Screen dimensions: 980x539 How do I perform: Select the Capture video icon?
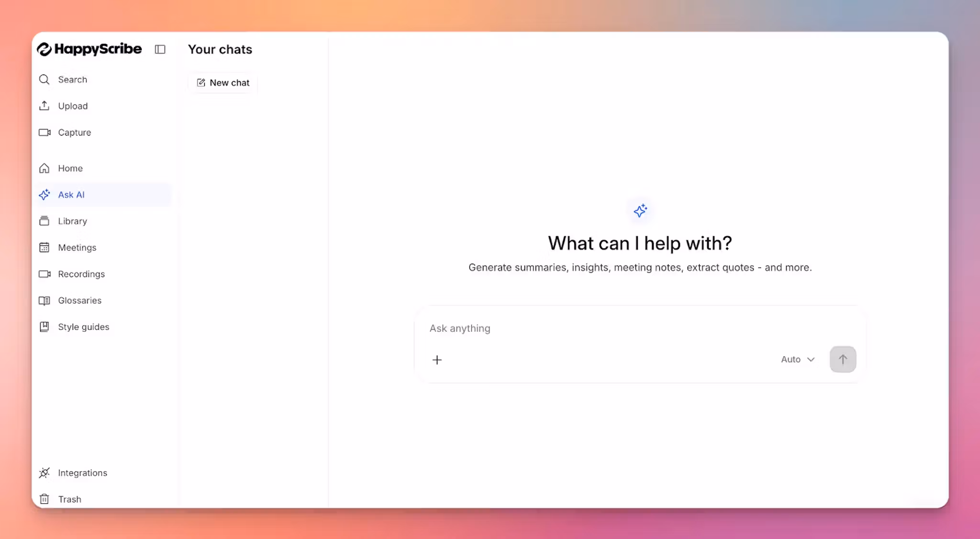[x=44, y=133]
